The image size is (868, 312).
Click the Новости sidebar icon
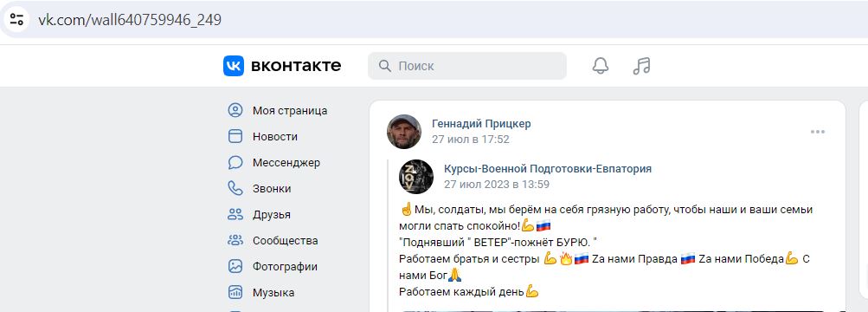(x=235, y=136)
